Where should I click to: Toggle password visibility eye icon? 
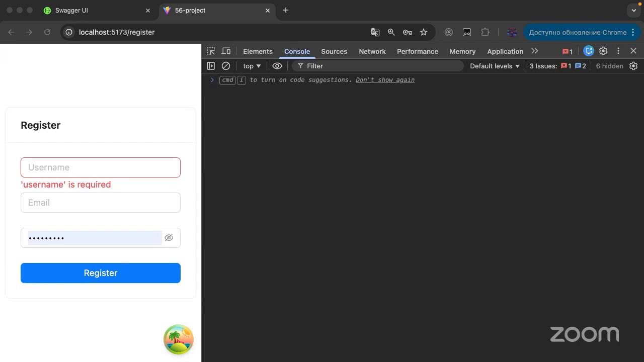tap(169, 238)
